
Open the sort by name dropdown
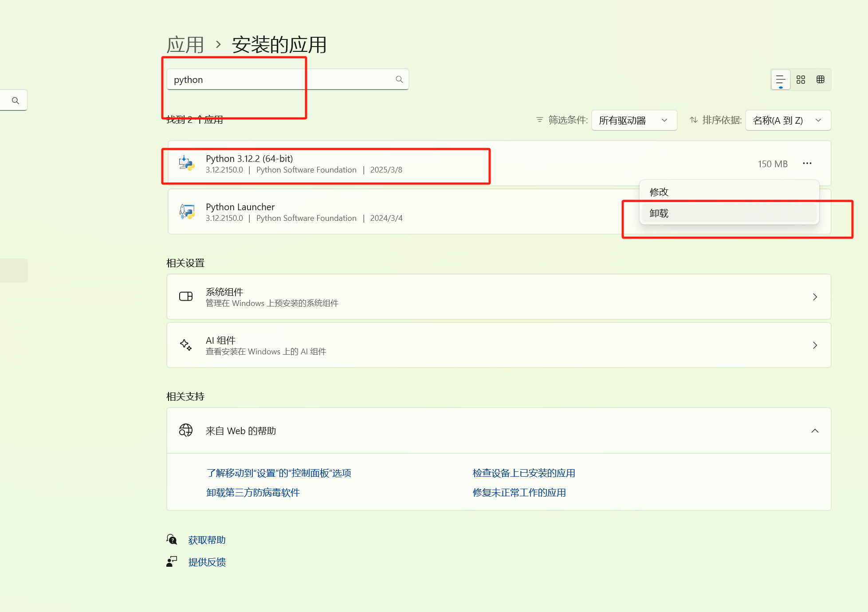(x=788, y=120)
